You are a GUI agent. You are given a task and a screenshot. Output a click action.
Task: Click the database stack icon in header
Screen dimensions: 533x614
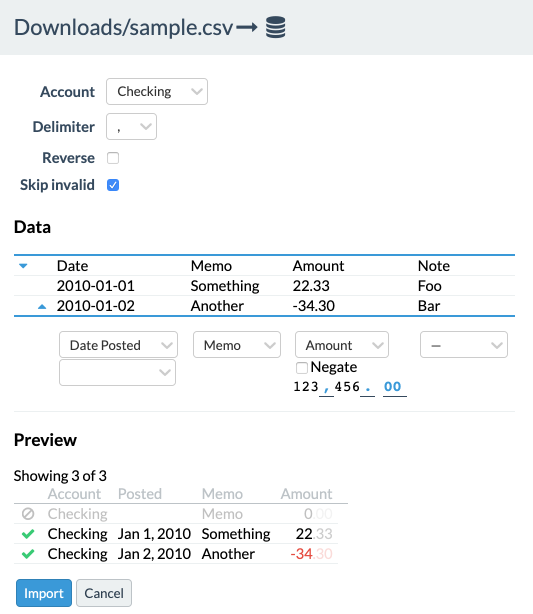pyautogui.click(x=275, y=27)
